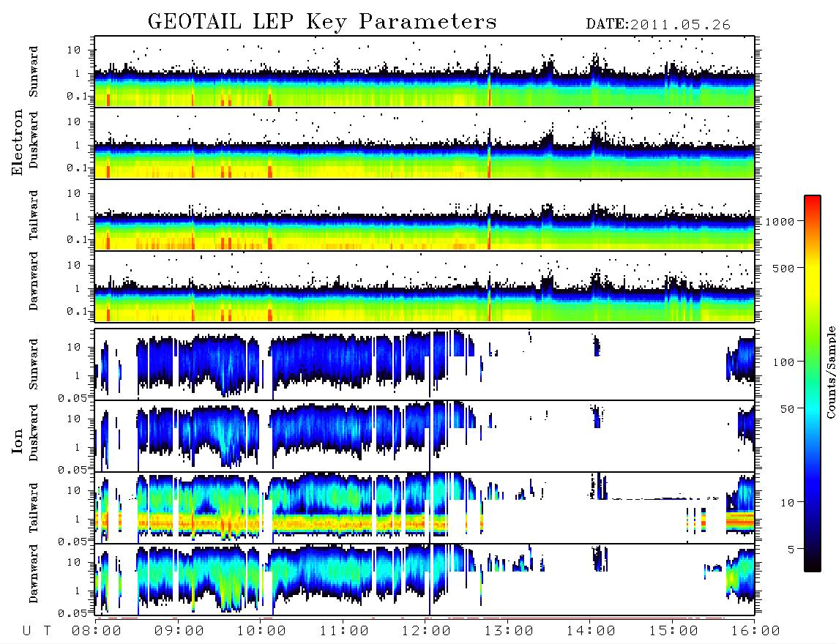Click the '0.05' tick on Ion Sunward axis
The width and height of the screenshot is (836, 644).
[72, 397]
